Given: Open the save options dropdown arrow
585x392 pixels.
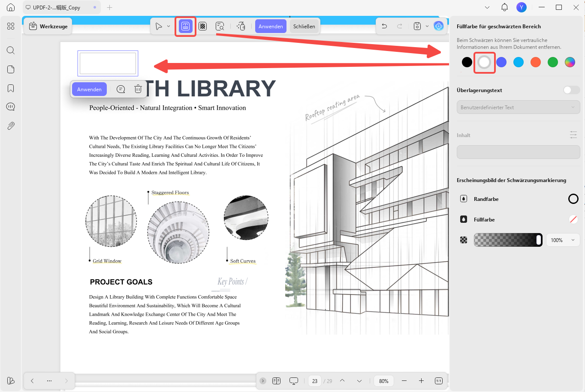Looking at the screenshot, I should [x=427, y=26].
